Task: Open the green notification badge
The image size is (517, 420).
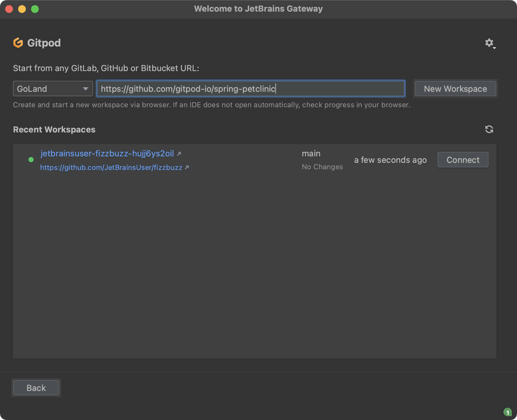Action: 507,412
